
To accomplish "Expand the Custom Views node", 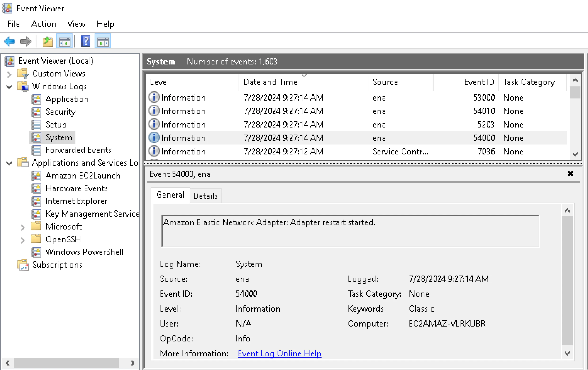I will click(x=9, y=74).
